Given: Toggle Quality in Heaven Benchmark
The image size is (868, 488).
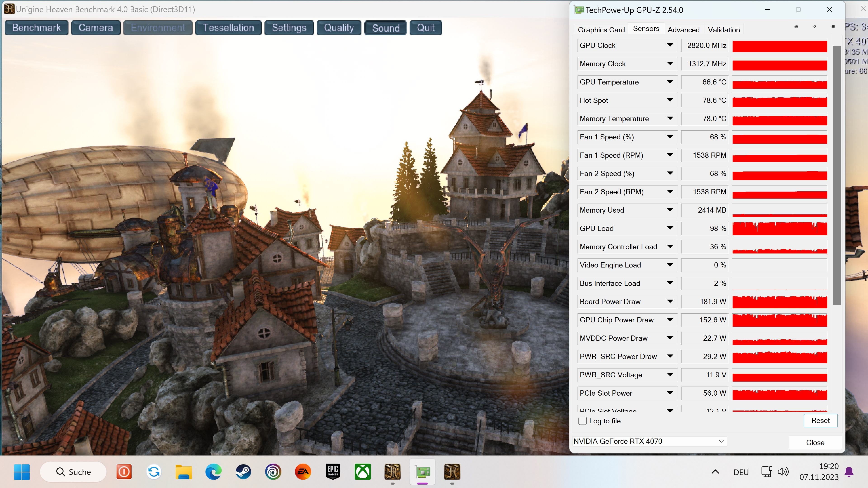Looking at the screenshot, I should pyautogui.click(x=339, y=28).
